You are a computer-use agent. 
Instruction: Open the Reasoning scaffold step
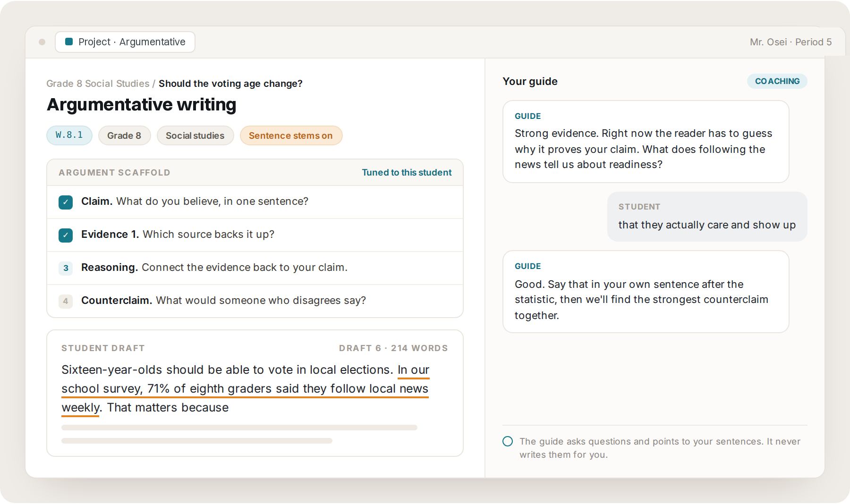[x=255, y=268]
